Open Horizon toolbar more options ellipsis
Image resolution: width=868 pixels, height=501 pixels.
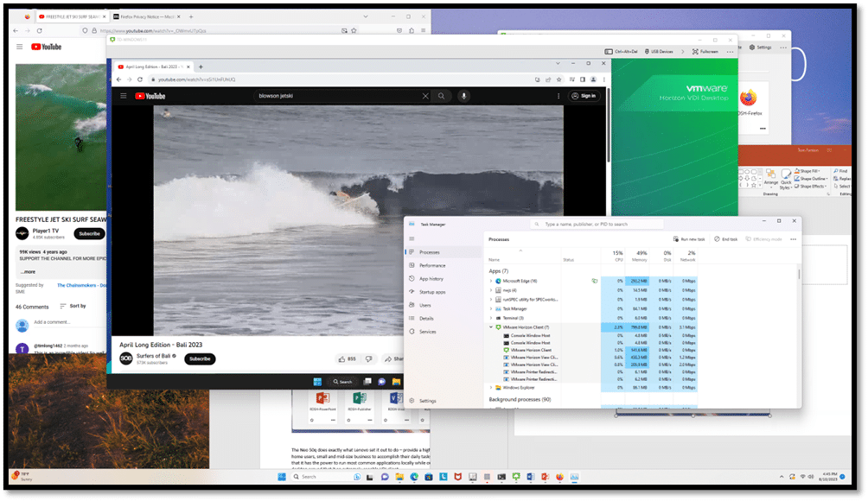(x=731, y=52)
